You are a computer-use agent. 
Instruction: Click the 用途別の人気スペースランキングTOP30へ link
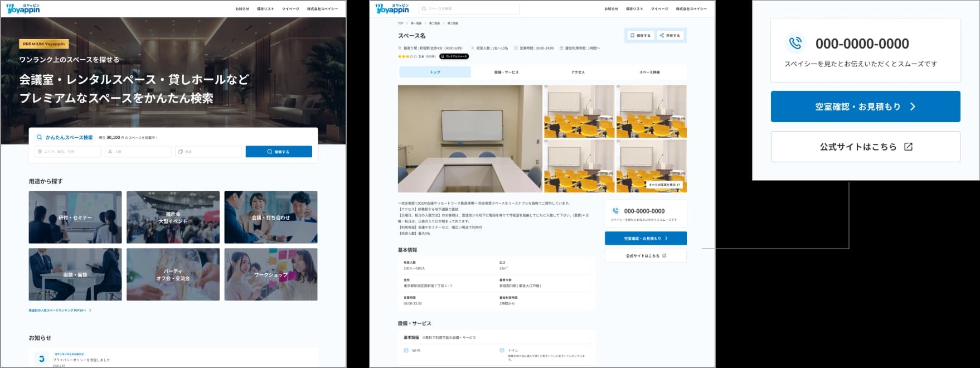coord(60,310)
